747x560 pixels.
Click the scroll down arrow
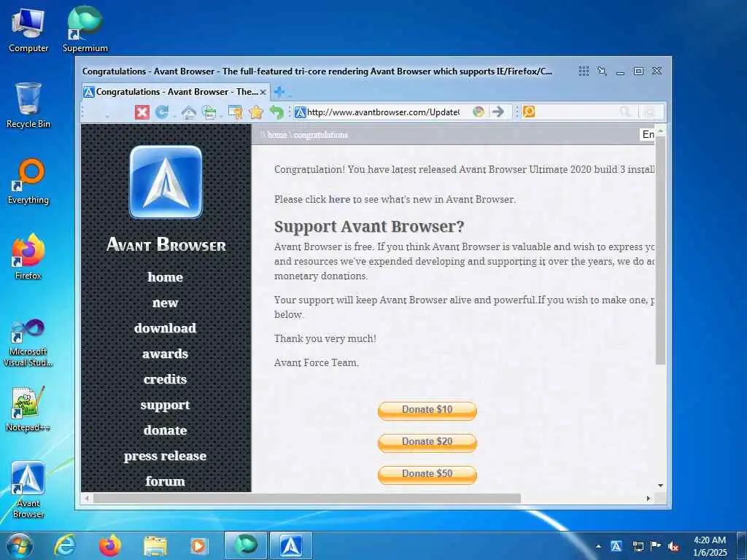pos(661,486)
